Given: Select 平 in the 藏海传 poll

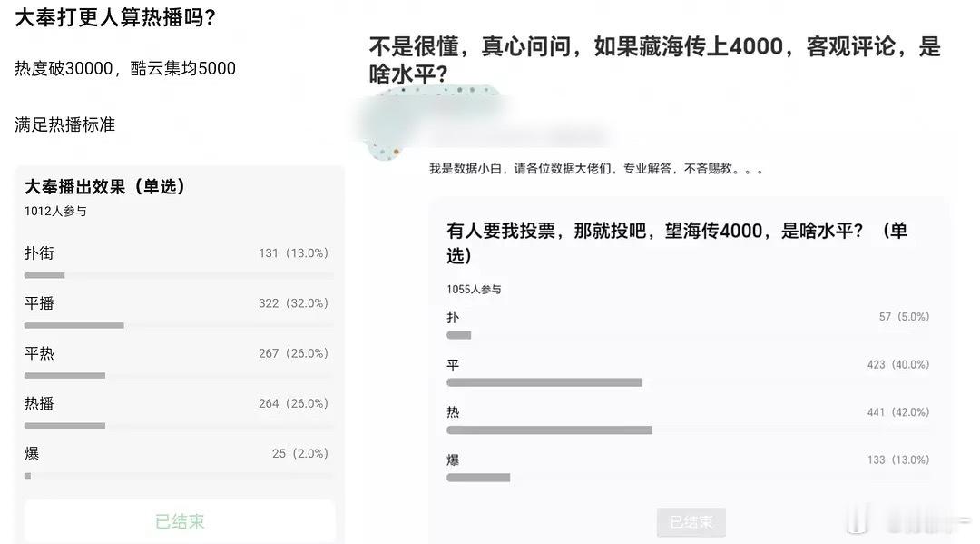Looking at the screenshot, I should click(x=688, y=372).
